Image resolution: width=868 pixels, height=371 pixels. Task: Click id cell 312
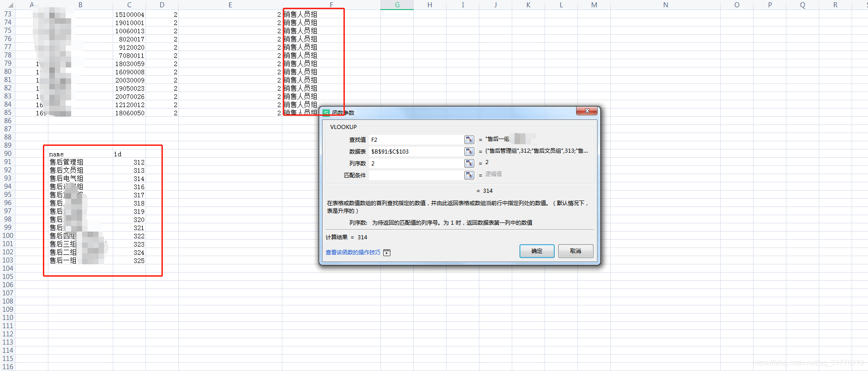click(x=129, y=162)
